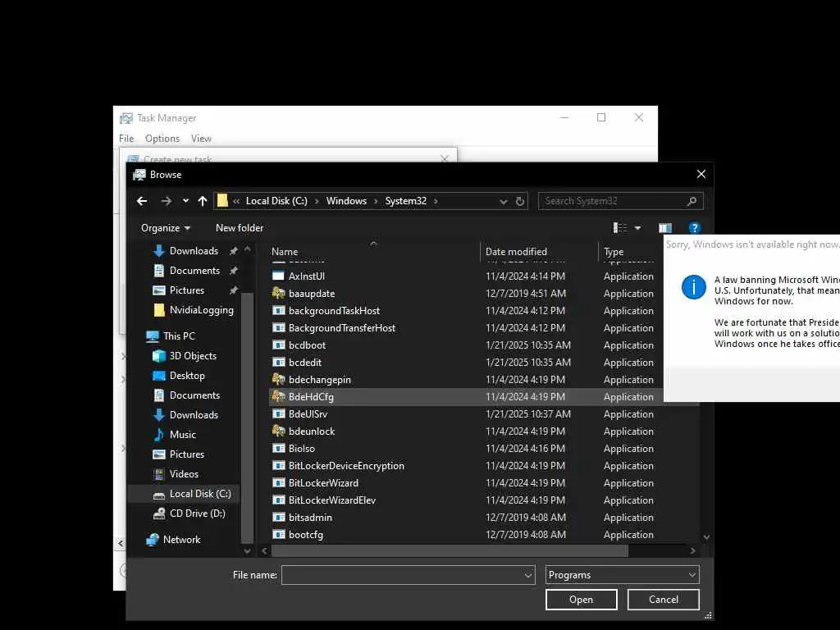The width and height of the screenshot is (840, 630).
Task: Open pinned Downloads in quick access
Action: (x=194, y=251)
